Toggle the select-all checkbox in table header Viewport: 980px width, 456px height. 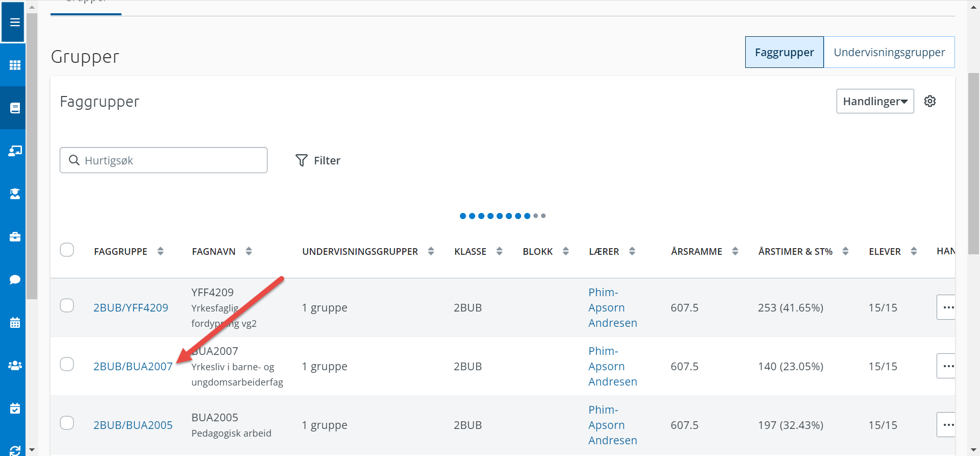(x=67, y=250)
